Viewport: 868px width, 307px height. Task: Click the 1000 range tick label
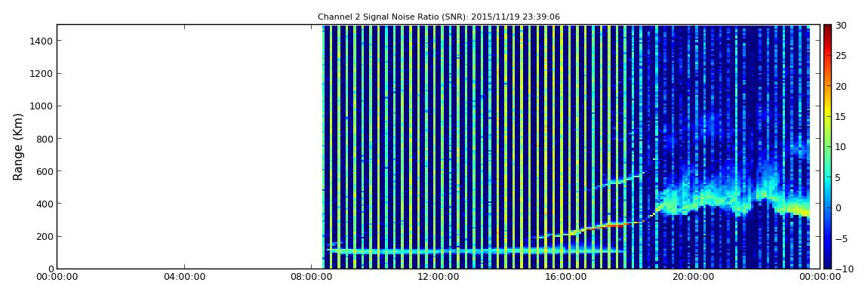(41, 106)
